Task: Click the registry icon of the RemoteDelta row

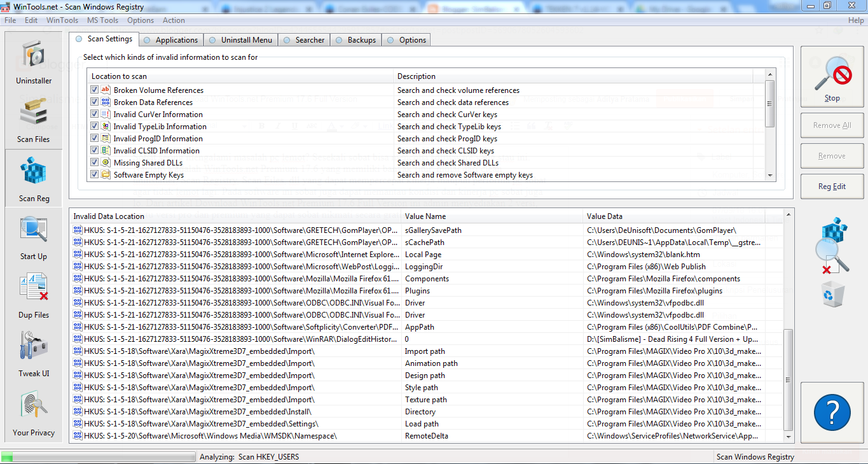Action: [78, 435]
